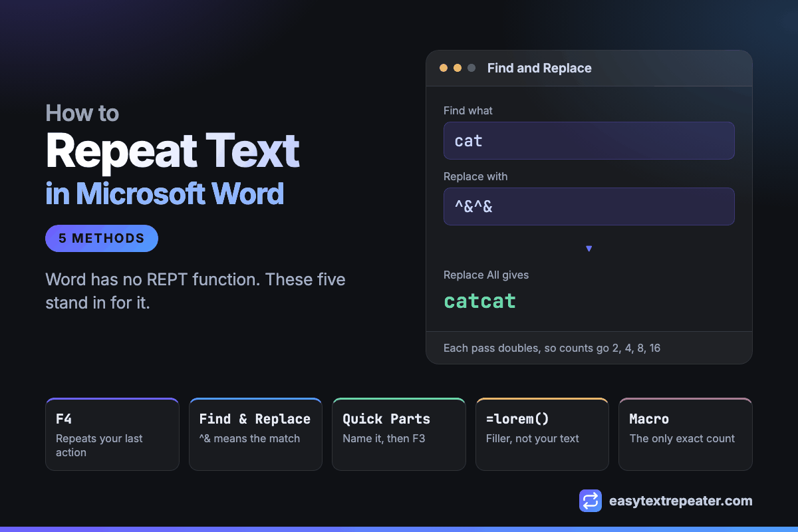798x532 pixels.
Task: Open the easytextrepeater.com link
Action: [x=681, y=501]
